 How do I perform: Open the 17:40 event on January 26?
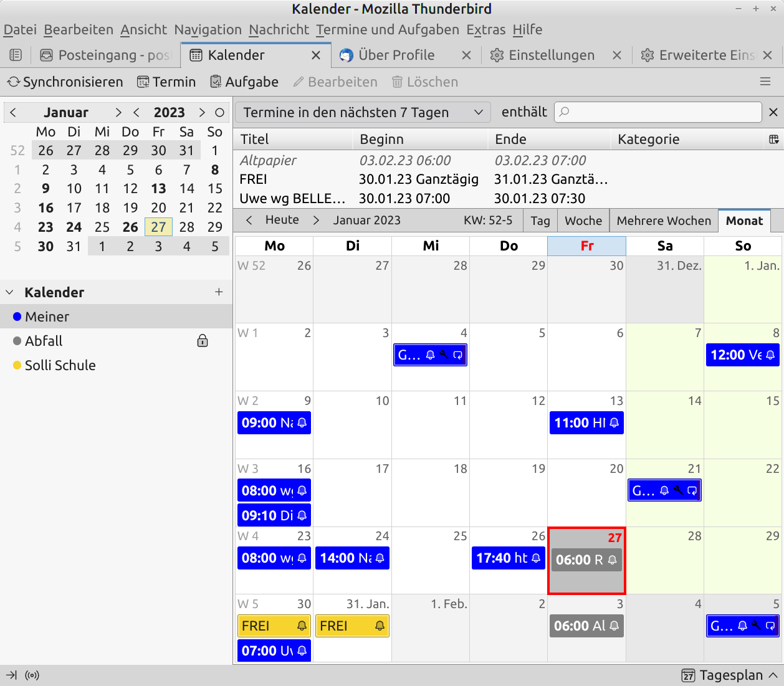508,558
